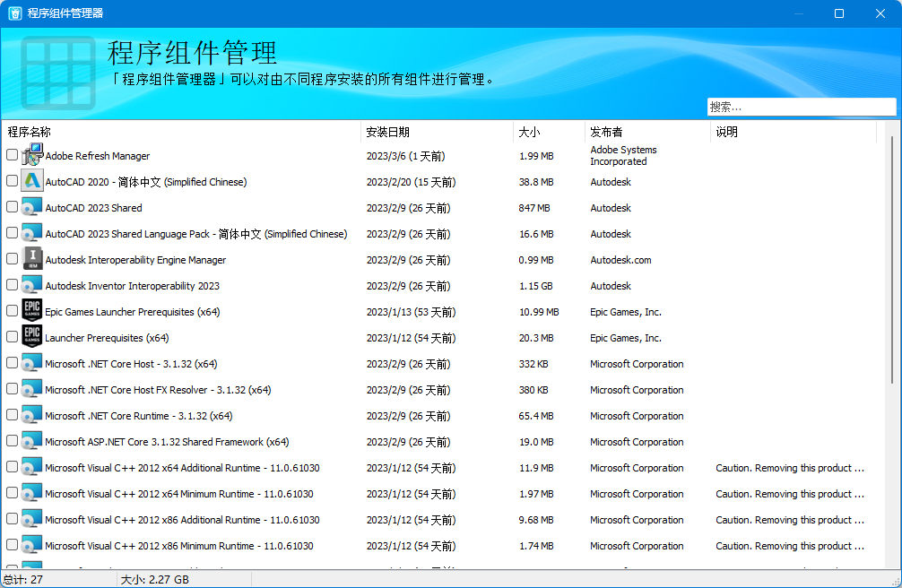Screen dimensions: 902x588
Task: Click the AutoCAD 2023 Shared Language Pack icon
Action: tap(32, 232)
